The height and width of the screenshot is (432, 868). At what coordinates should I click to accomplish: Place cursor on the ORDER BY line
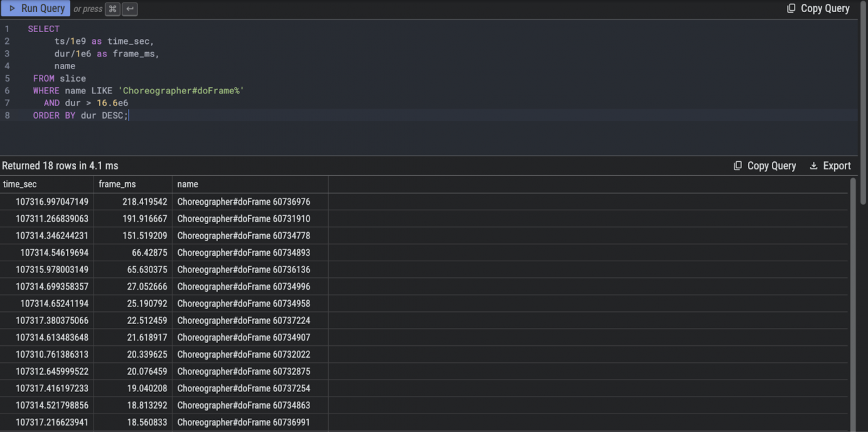pos(81,116)
